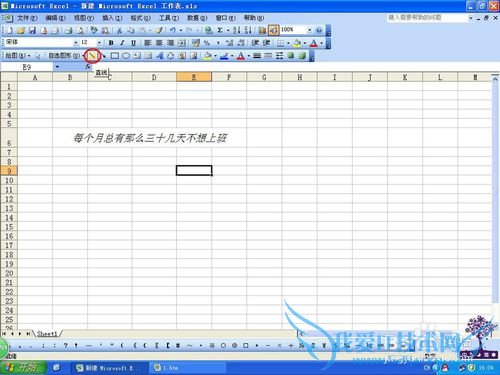Toggle align left for the cell
Image resolution: width=500 pixels, height=375 pixels.
[148, 43]
